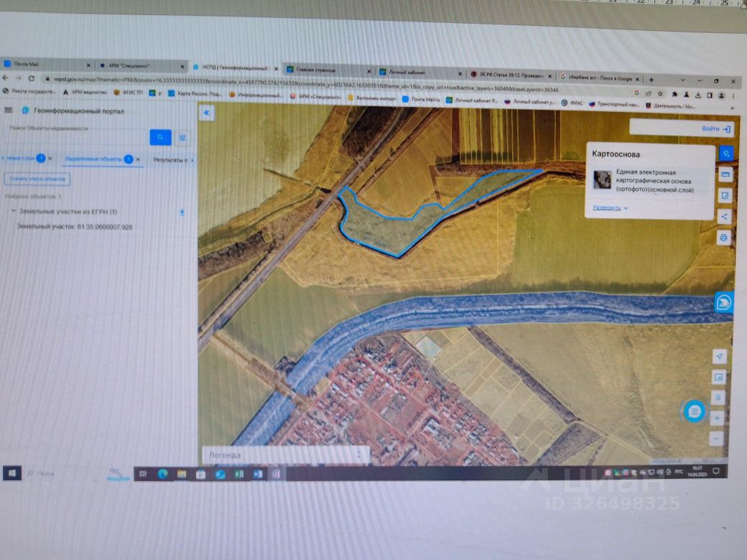Click the share map icon
The width and height of the screenshot is (747, 560).
[x=724, y=217]
